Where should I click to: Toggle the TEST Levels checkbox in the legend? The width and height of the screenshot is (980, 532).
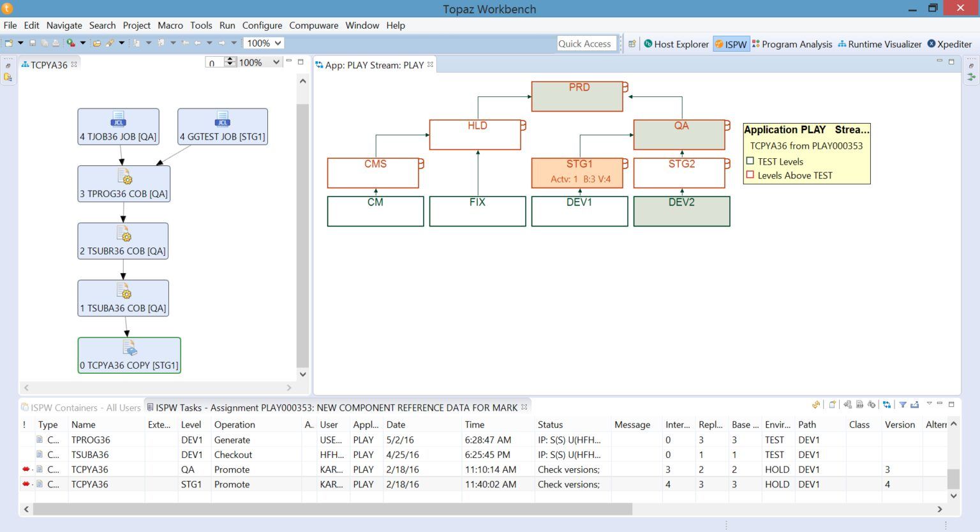(750, 161)
